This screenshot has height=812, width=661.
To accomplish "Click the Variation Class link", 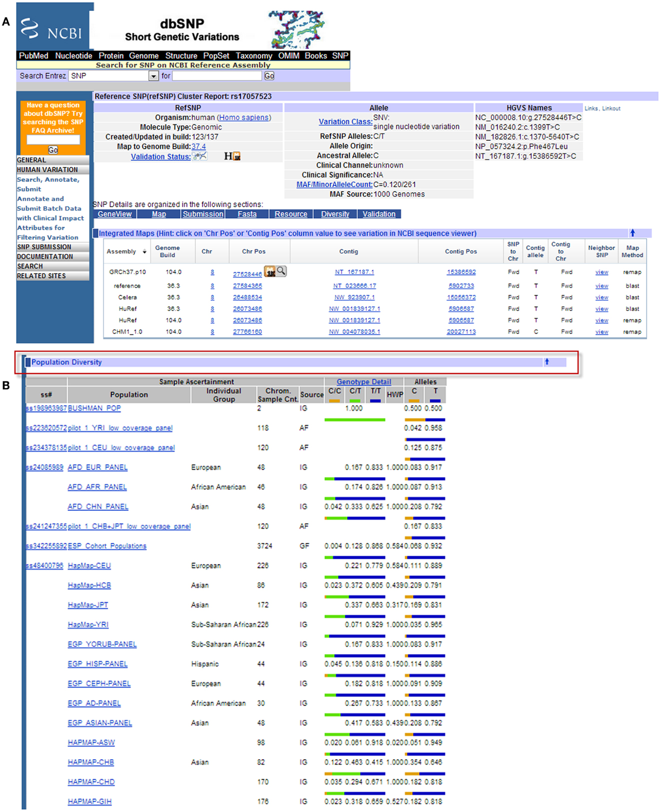I will point(345,121).
